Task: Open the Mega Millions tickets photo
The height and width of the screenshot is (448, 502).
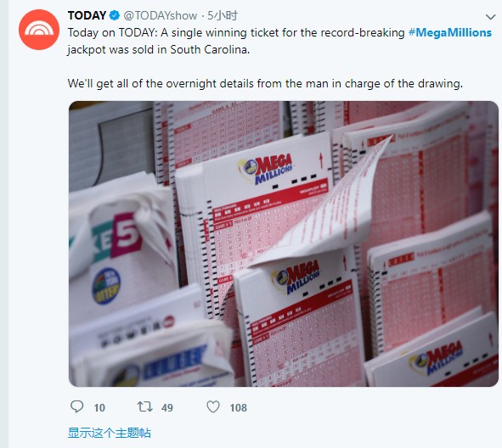Action: 284,244
